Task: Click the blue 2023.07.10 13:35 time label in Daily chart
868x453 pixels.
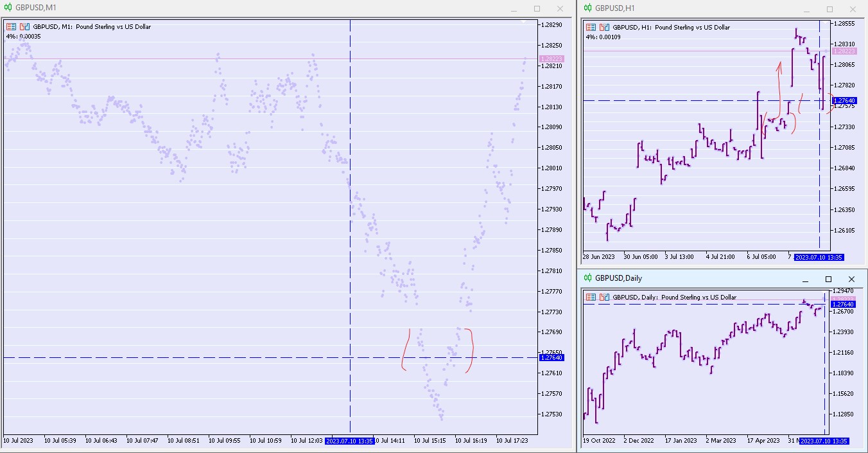Action: click(825, 441)
